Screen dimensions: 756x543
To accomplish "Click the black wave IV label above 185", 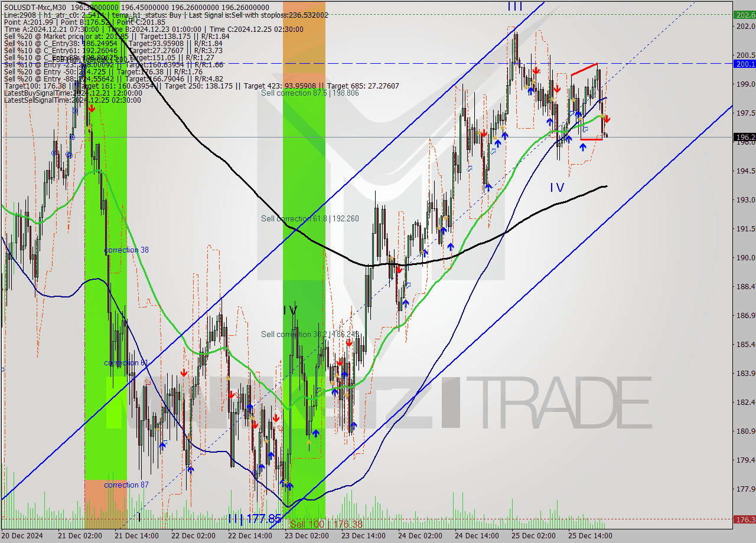I will click(x=290, y=310).
